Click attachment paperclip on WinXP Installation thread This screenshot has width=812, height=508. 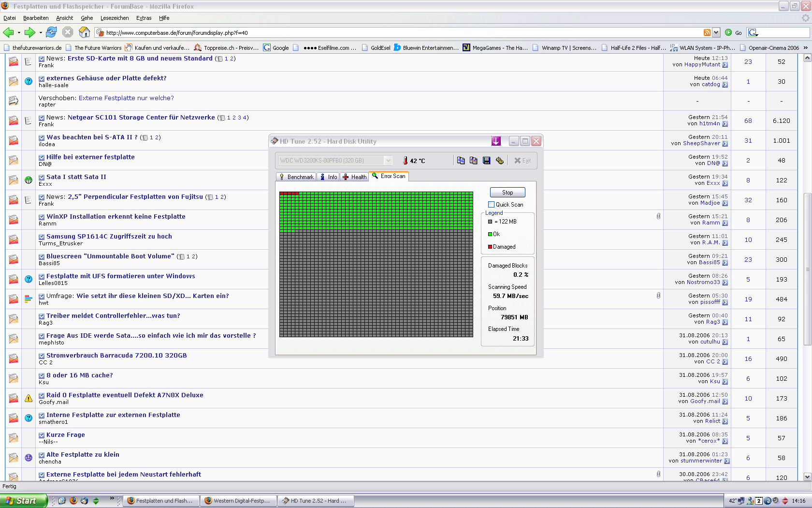658,216
